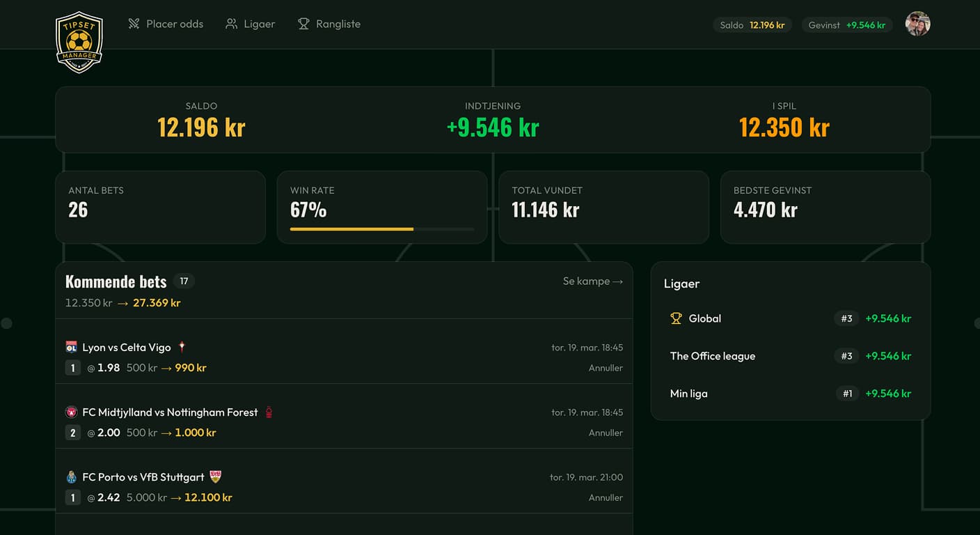Open the user profile avatar
This screenshot has width=980, height=535.
point(917,23)
